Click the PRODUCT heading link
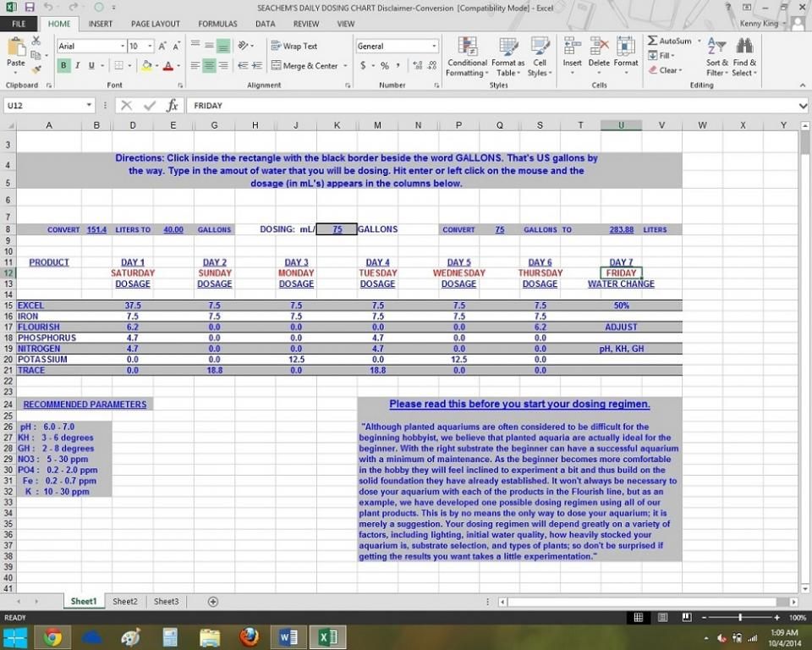812x650 pixels. tap(49, 262)
